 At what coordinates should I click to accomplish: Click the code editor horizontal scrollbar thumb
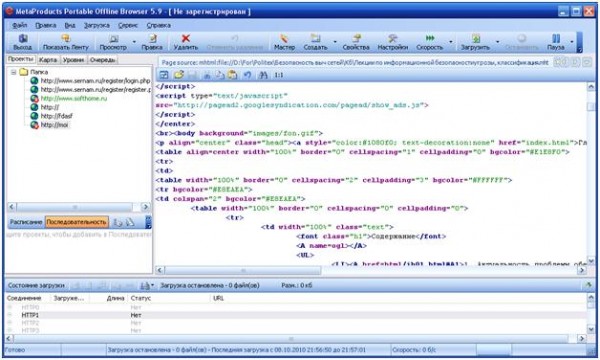[x=243, y=270]
